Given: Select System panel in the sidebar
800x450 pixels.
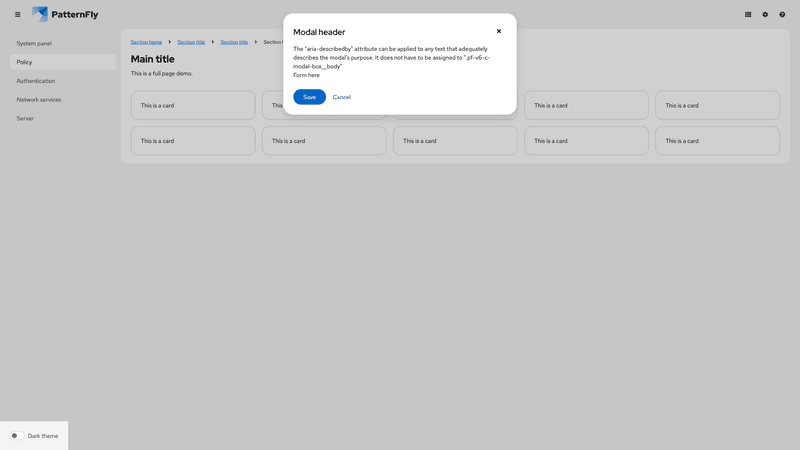Looking at the screenshot, I should click(34, 43).
